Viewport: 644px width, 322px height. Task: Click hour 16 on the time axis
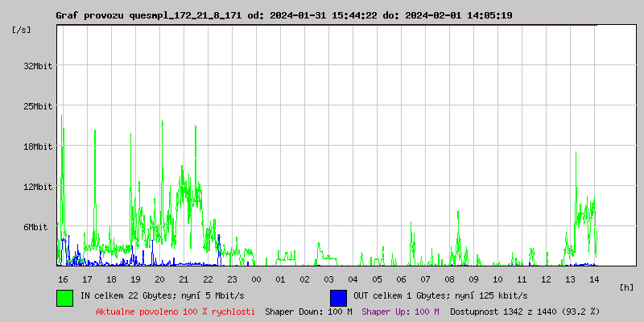63,279
